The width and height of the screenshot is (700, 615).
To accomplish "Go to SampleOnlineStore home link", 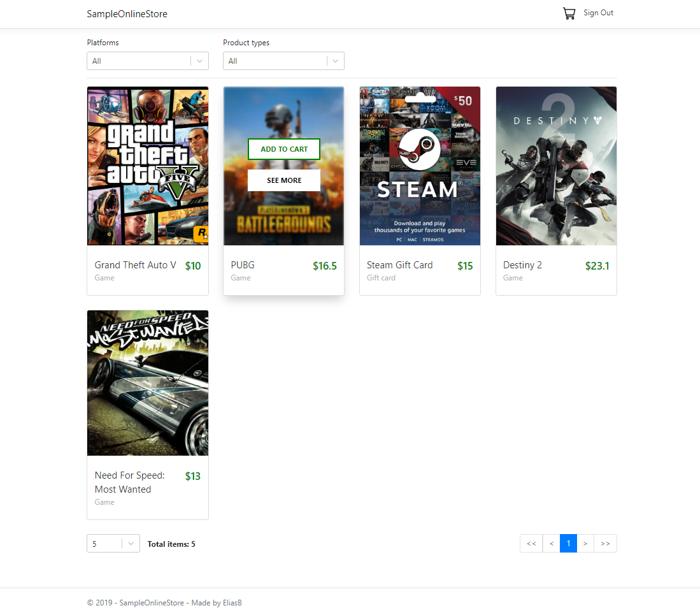I will [x=127, y=14].
